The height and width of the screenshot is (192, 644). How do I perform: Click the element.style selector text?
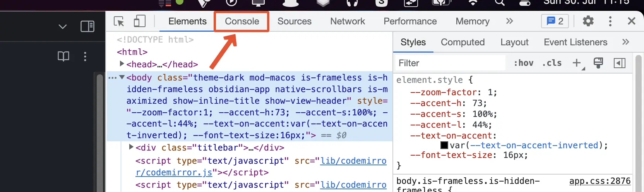point(429,80)
